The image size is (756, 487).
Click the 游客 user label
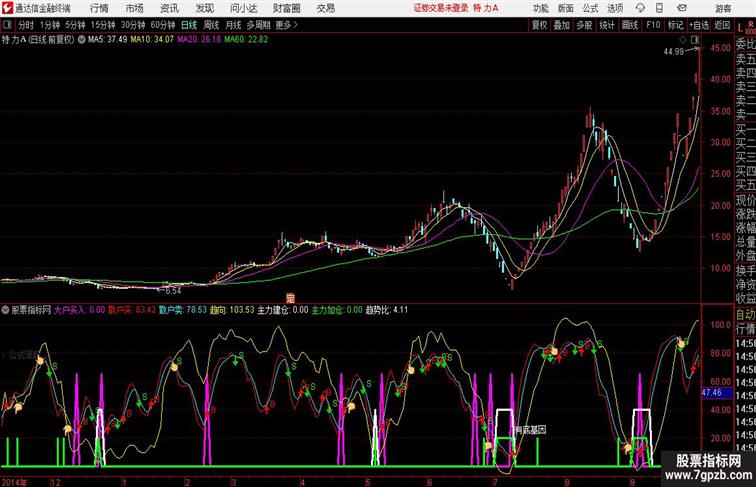click(723, 8)
